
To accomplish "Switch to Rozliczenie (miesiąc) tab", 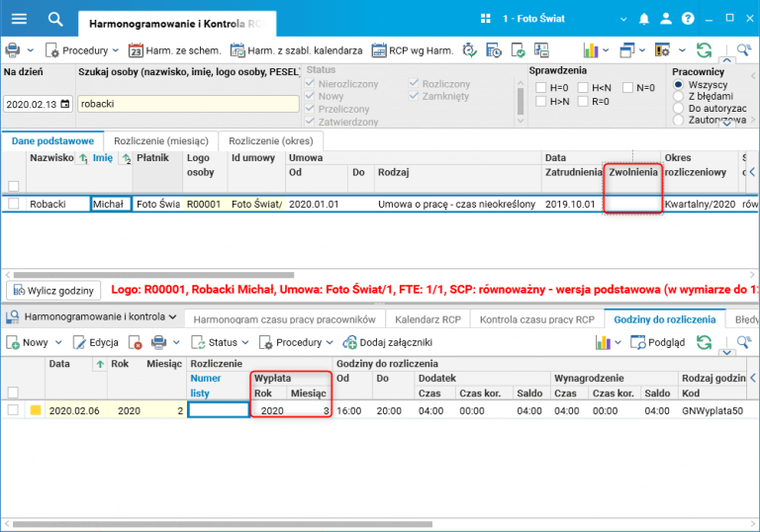I will [x=161, y=141].
